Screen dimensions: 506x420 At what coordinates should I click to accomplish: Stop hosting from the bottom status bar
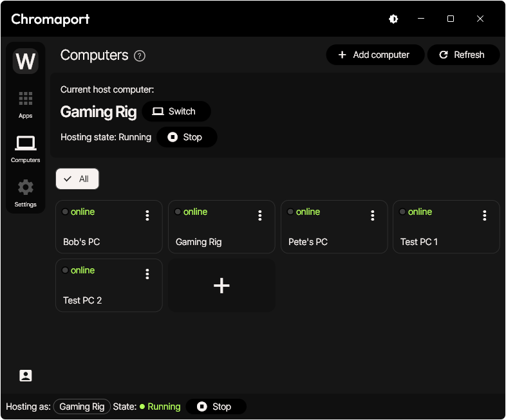click(x=216, y=406)
